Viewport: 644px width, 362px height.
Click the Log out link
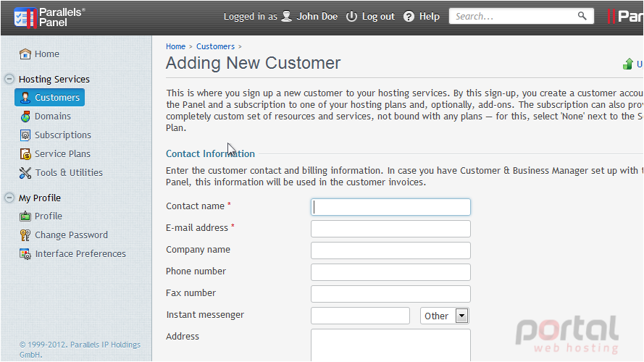pos(378,17)
